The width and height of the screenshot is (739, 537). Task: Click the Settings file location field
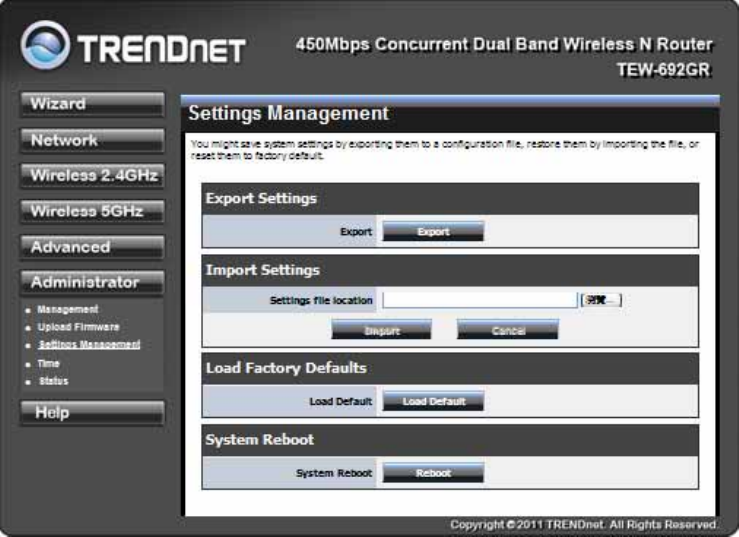pyautogui.click(x=480, y=300)
